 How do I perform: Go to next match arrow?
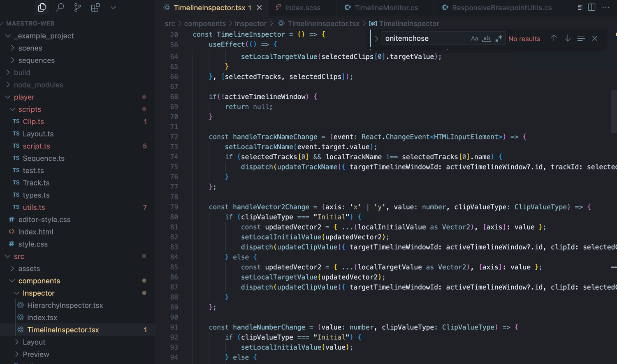[x=568, y=38]
